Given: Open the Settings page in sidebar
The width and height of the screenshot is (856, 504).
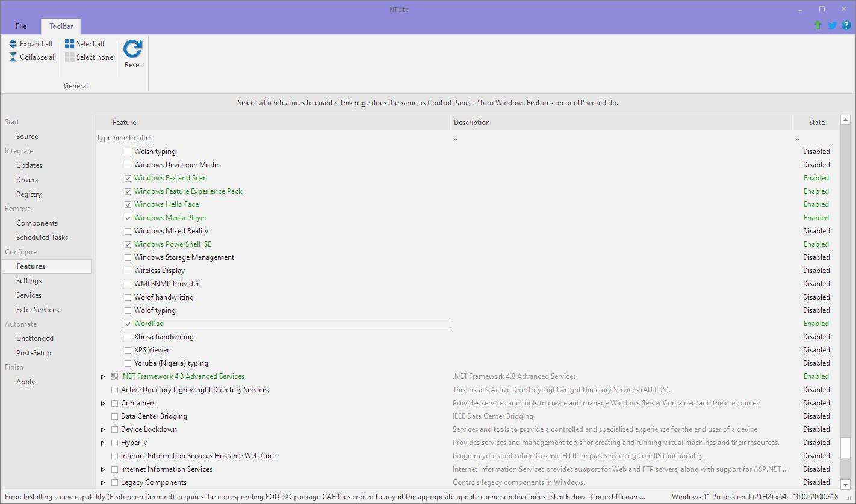Looking at the screenshot, I should [29, 281].
